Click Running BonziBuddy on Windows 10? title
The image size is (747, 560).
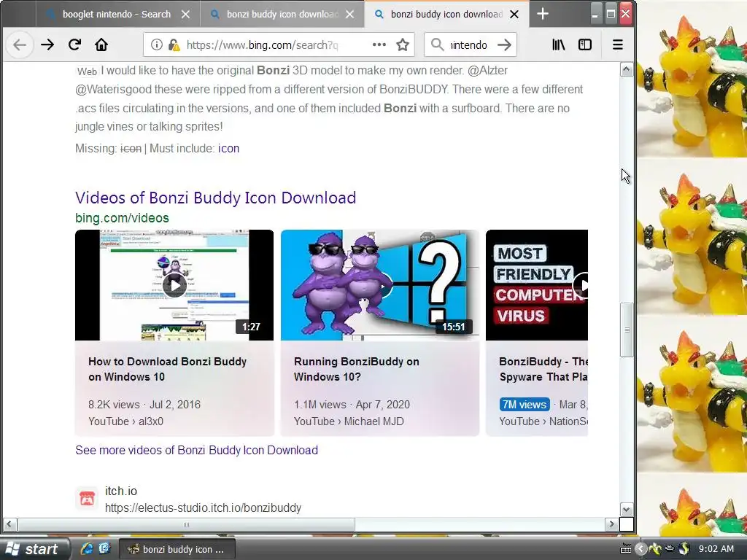point(356,369)
